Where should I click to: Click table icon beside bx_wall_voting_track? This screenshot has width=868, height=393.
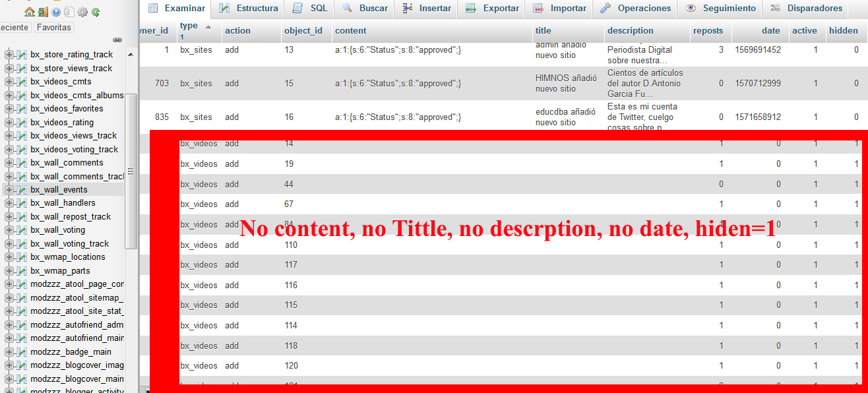(x=22, y=244)
